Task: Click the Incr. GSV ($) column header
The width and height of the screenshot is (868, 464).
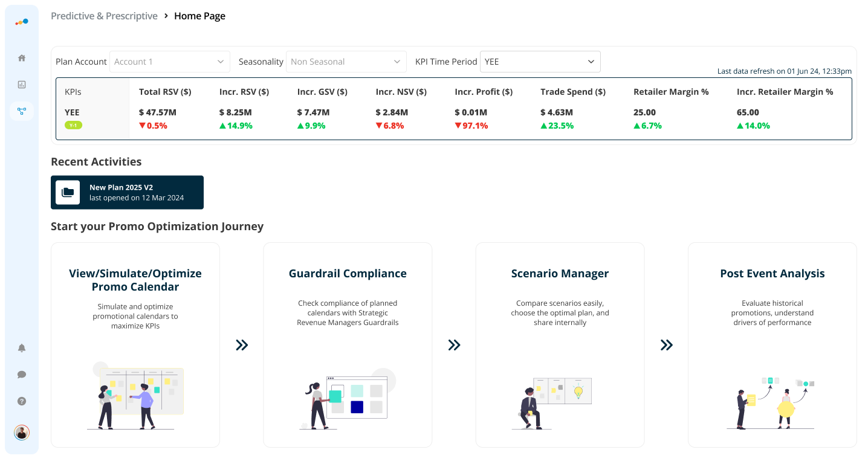Action: pos(322,92)
